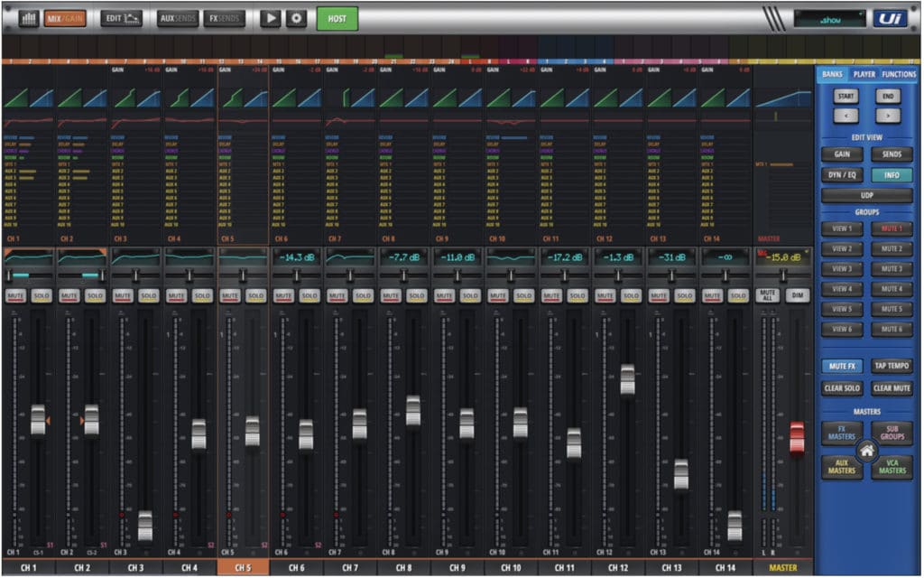Mute channel CH 1

[x=15, y=295]
